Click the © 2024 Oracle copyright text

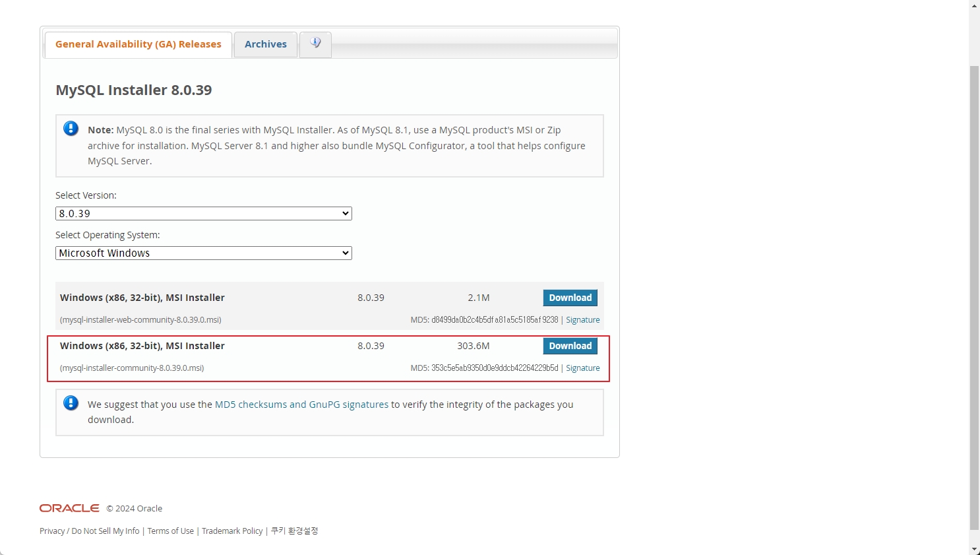click(x=135, y=509)
